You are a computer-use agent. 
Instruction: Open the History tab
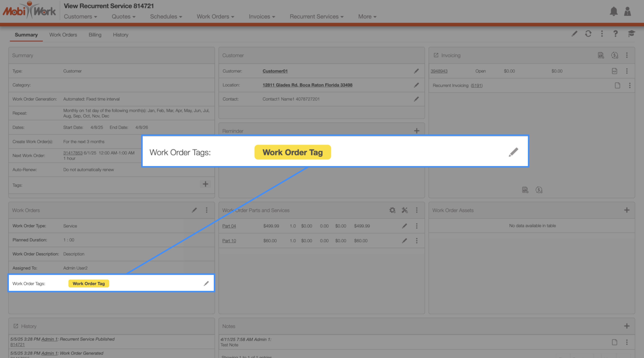point(120,35)
